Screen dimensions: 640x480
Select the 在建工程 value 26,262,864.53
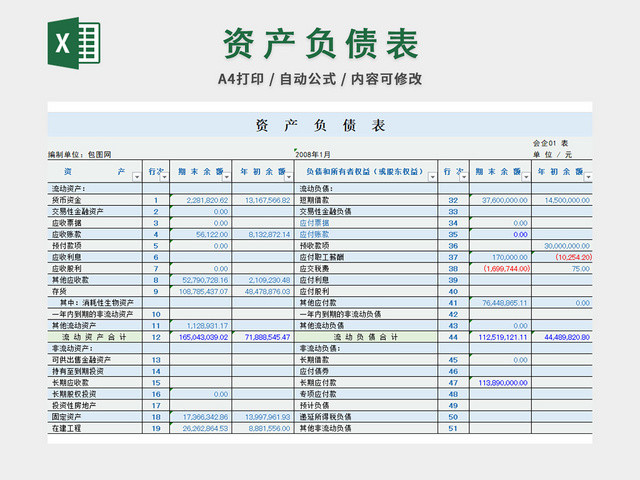pos(205,429)
